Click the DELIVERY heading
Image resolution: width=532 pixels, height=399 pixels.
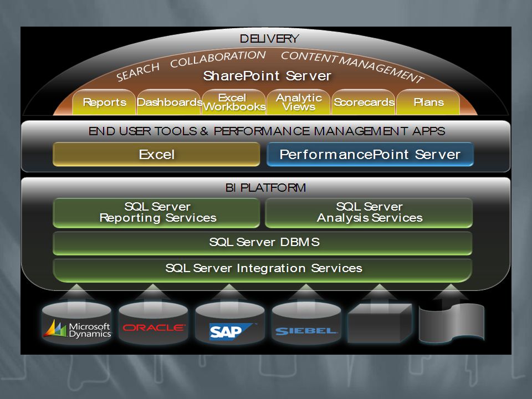(269, 39)
